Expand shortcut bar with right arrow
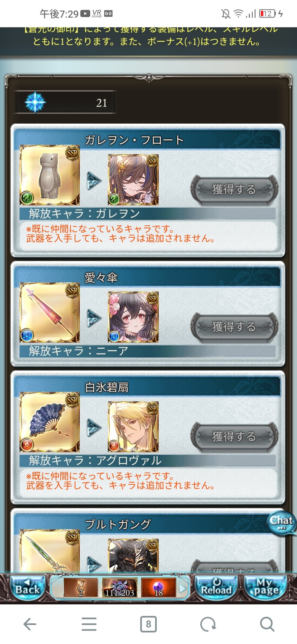Screen dimensions: 297x644 182,589
